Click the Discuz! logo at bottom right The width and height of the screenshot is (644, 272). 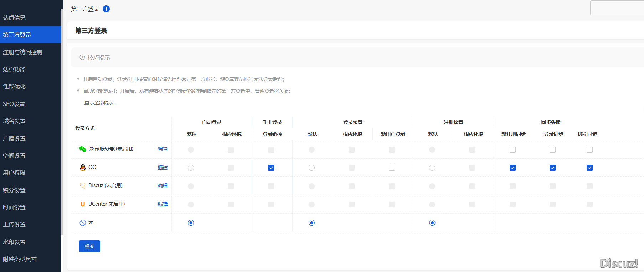click(x=619, y=263)
